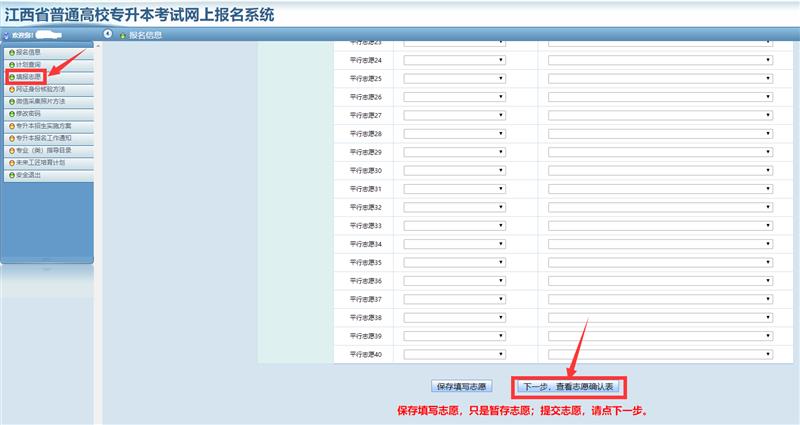Click the 平行志愿40 row label
800x425 pixels.
(365, 354)
